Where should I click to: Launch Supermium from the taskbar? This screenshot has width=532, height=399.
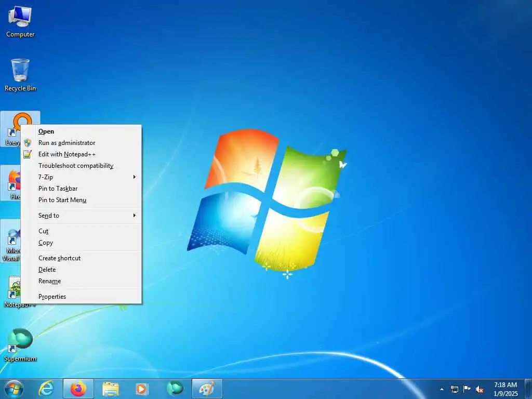pyautogui.click(x=175, y=389)
